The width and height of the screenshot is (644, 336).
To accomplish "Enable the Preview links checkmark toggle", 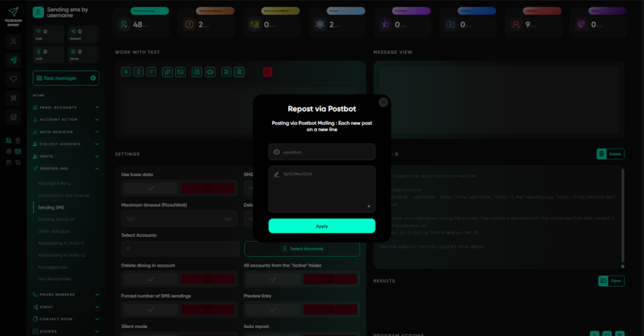I will coord(272,309).
